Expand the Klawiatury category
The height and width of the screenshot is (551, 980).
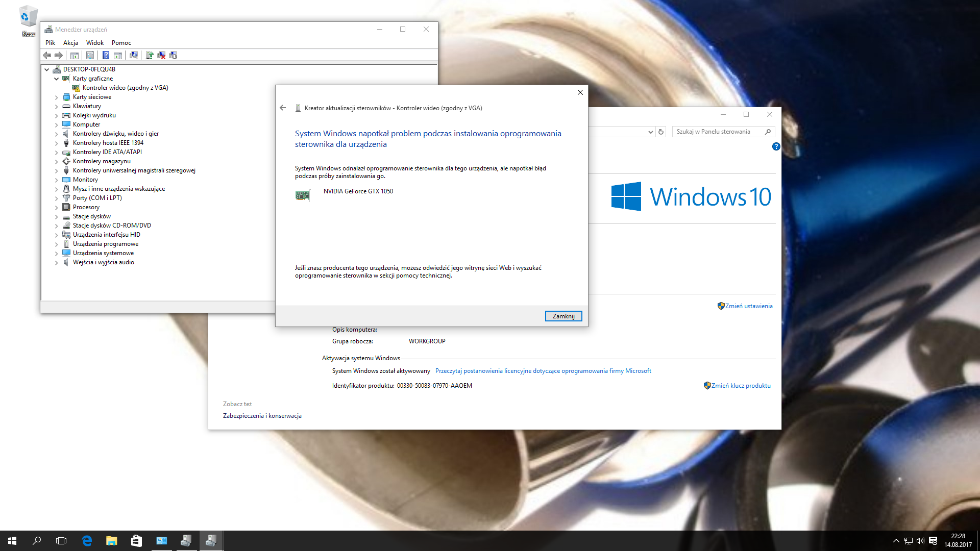[56, 106]
